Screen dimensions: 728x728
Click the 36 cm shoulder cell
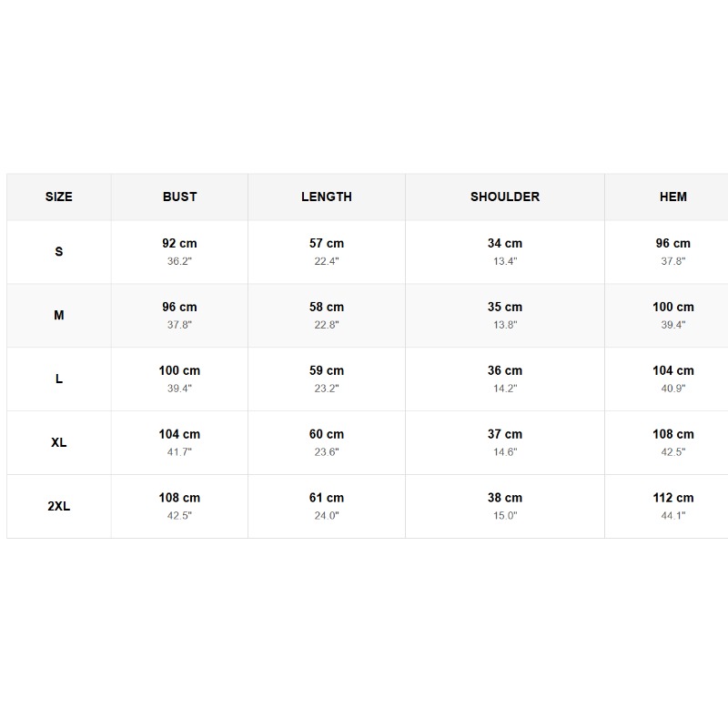pos(505,379)
